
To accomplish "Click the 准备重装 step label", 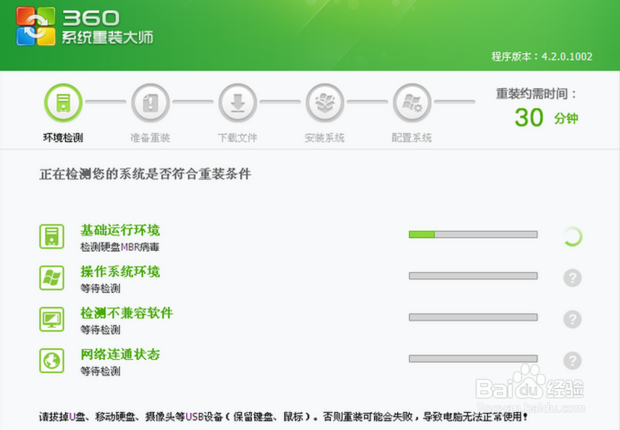I will 150,138.
